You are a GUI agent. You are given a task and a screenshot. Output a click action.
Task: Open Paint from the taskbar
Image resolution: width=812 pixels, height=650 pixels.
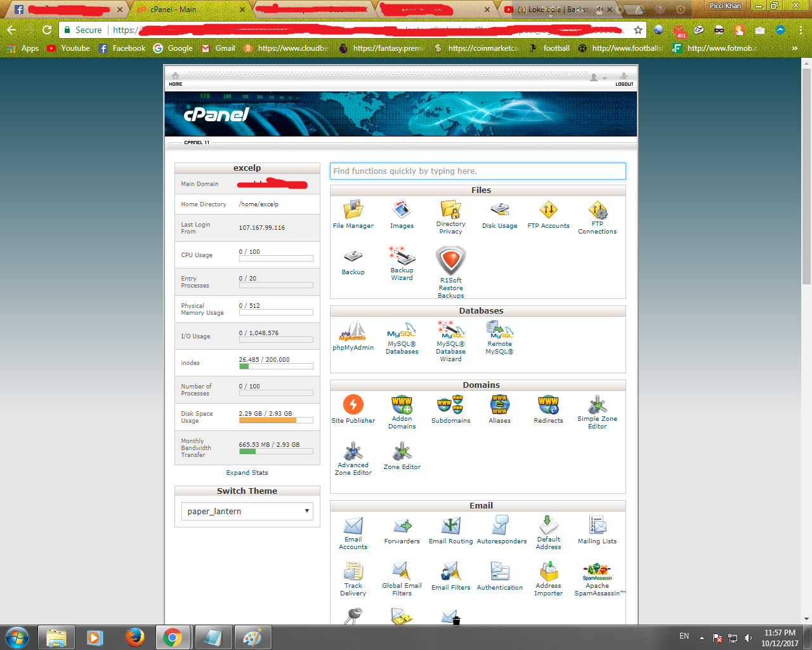click(252, 637)
